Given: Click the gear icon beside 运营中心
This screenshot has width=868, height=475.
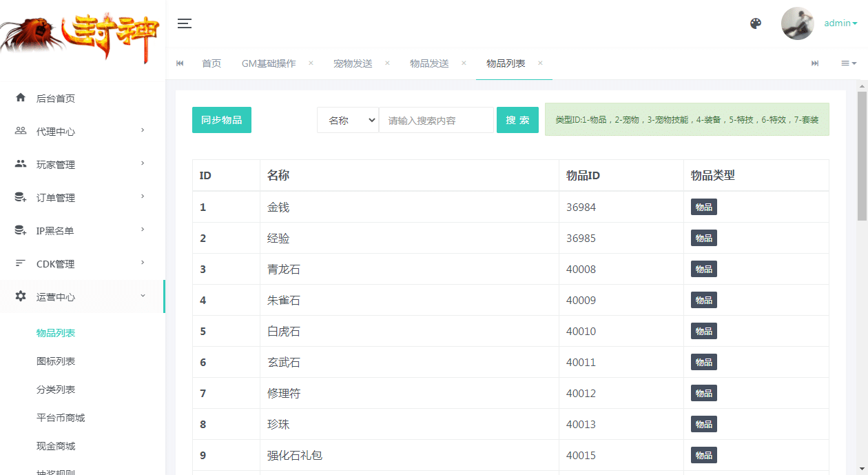Looking at the screenshot, I should pos(21,296).
